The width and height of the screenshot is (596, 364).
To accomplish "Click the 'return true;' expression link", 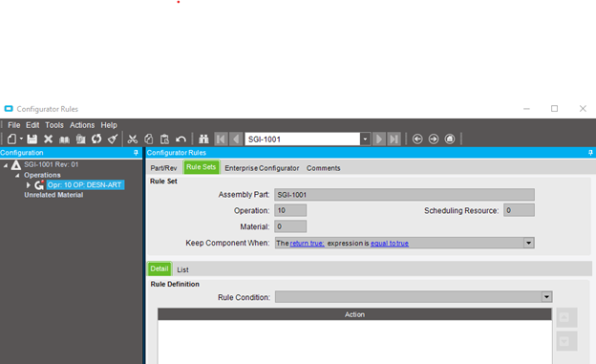I will tap(308, 244).
